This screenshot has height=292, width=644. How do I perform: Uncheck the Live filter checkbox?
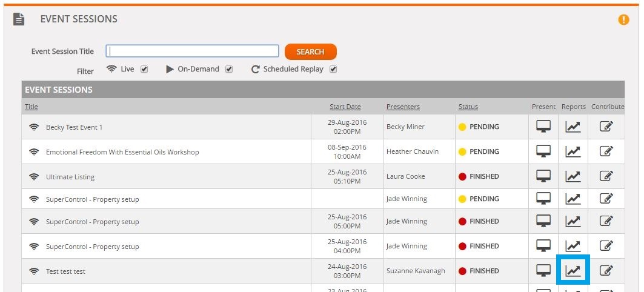[144, 70]
